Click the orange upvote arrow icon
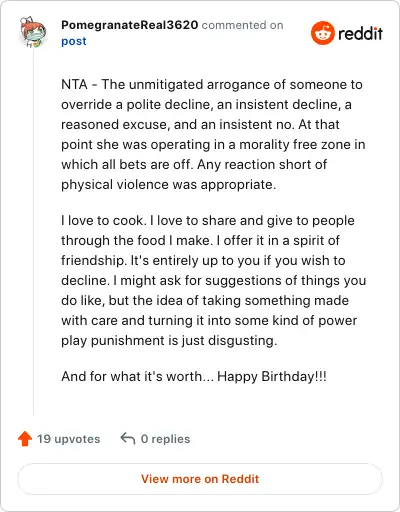The image size is (400, 512). pyautogui.click(x=25, y=439)
